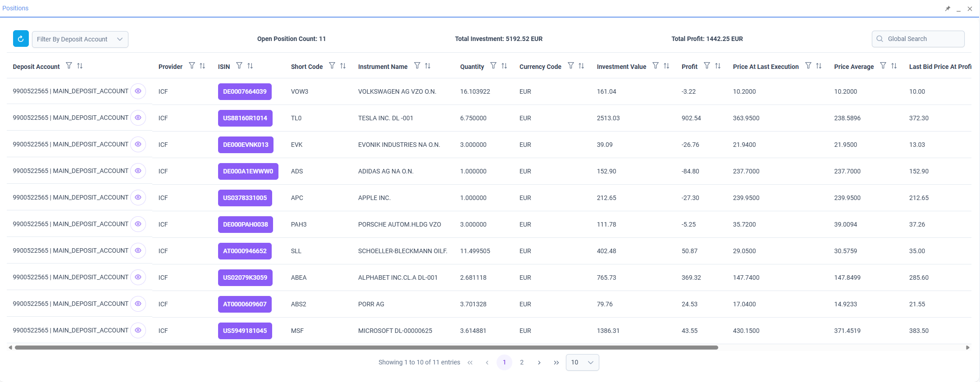Toggle eye icon on Apple Inc. row
Viewport: 980px width, 382px height.
138,197
